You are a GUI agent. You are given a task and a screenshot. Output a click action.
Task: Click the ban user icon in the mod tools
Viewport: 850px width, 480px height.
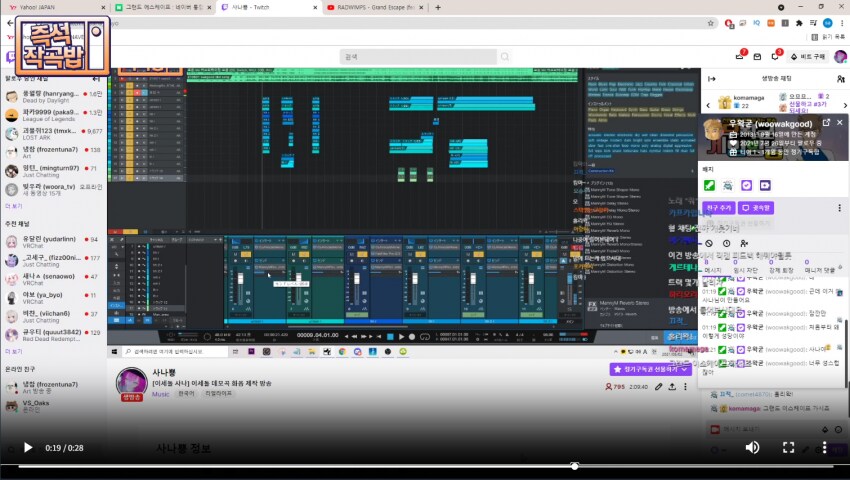[709, 244]
